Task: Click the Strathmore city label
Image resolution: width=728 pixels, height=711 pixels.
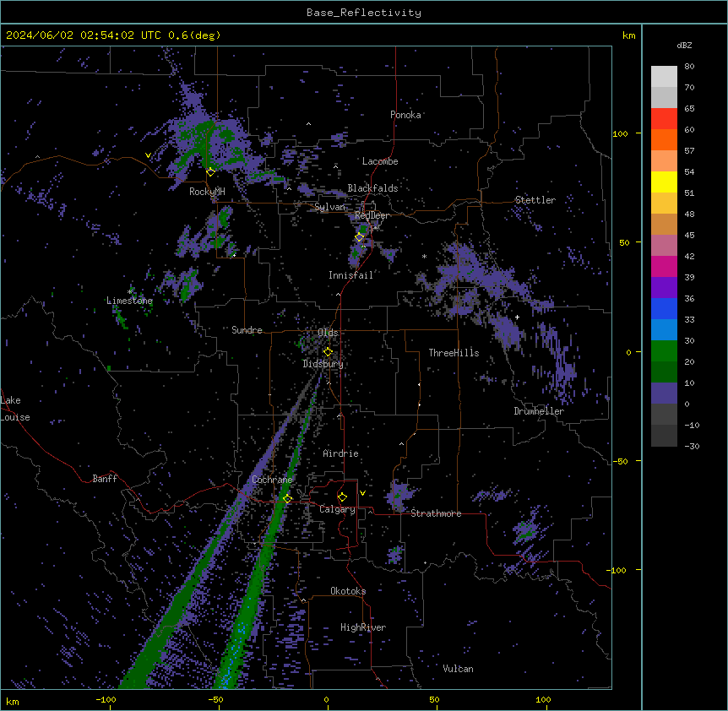Action: tap(436, 513)
